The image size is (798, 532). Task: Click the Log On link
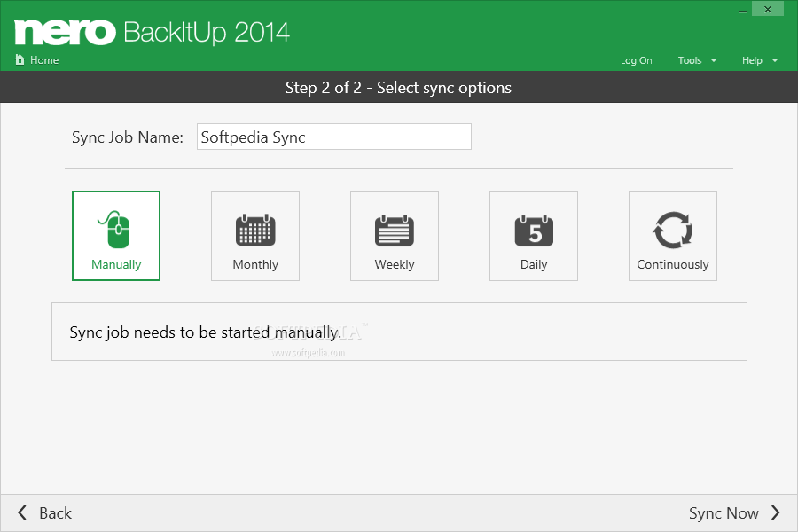pos(636,60)
